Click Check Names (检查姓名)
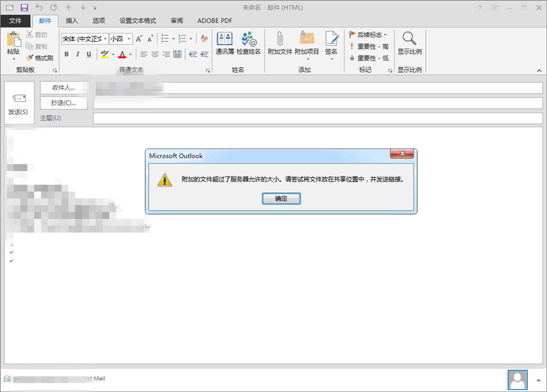Screen dimensions: 547x392 249,43
